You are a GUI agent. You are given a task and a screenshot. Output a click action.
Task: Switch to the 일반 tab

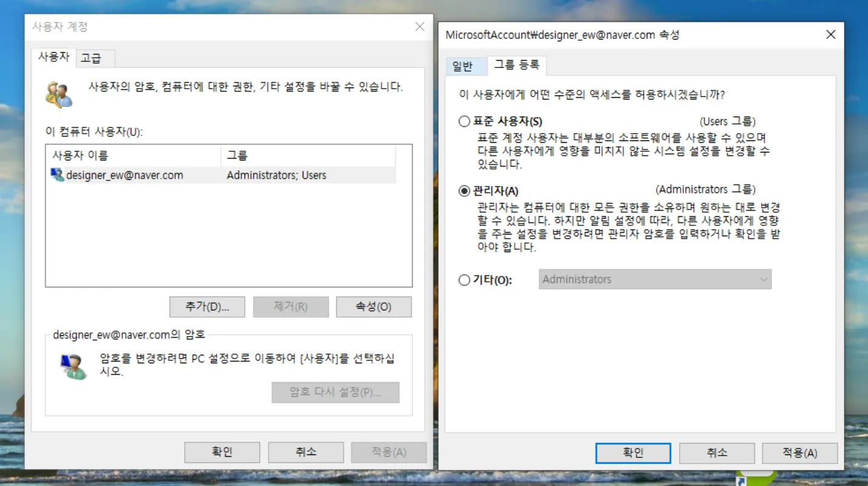pos(466,66)
